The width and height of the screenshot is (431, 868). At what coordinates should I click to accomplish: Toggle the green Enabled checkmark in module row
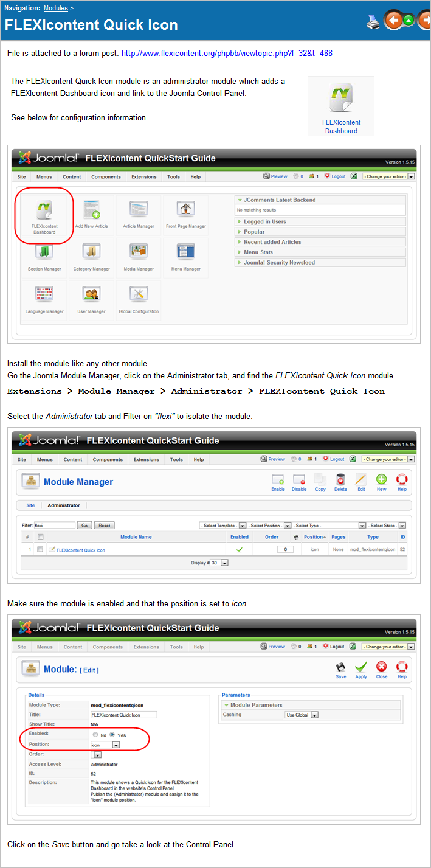click(x=240, y=549)
